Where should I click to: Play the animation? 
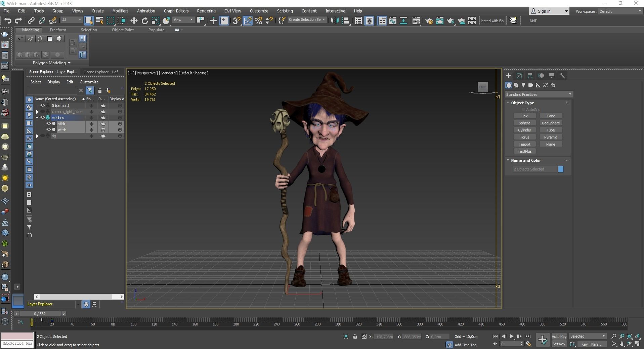pyautogui.click(x=511, y=336)
